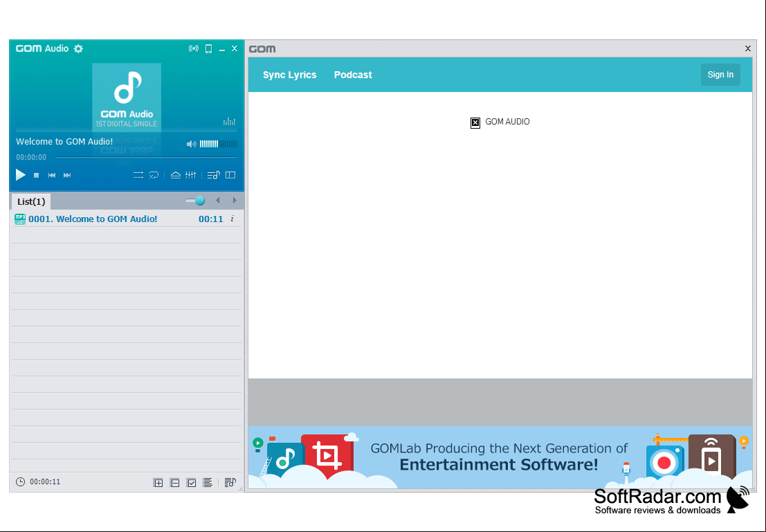Click the 00:00:00 elapsed time

pyautogui.click(x=31, y=157)
